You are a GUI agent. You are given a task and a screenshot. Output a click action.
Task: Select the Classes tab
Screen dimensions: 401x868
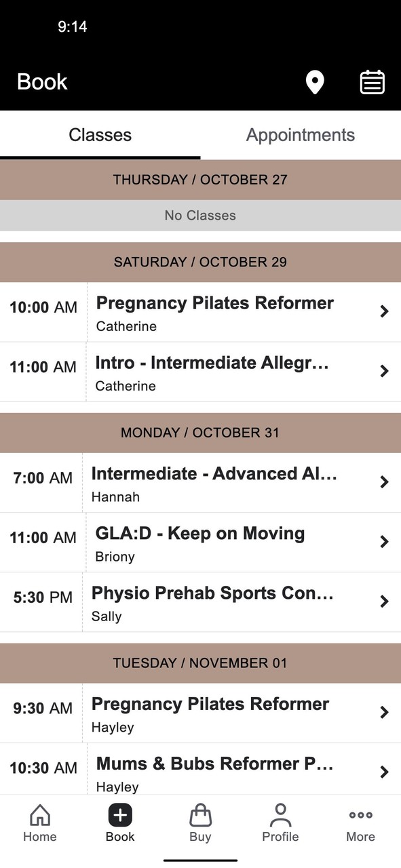click(100, 134)
